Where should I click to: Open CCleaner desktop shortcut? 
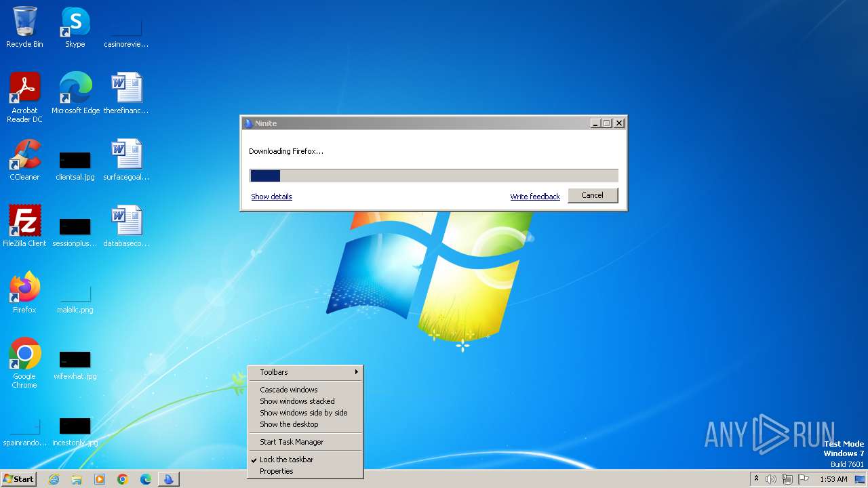(24, 159)
